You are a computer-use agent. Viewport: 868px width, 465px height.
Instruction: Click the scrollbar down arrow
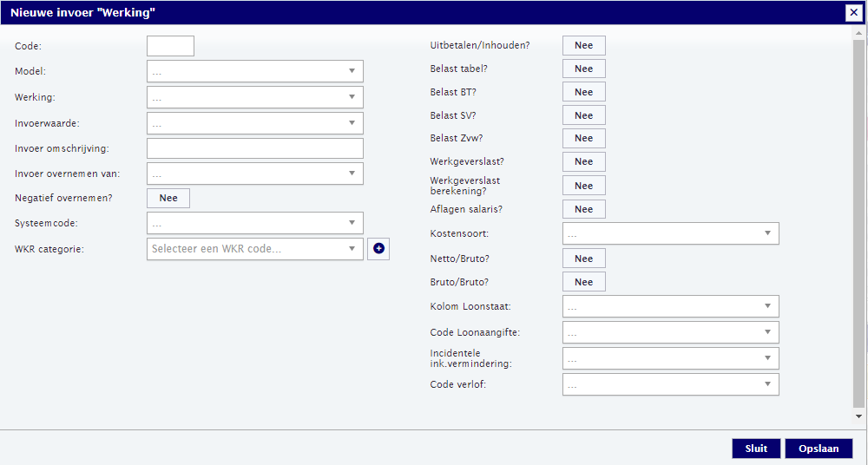858,416
